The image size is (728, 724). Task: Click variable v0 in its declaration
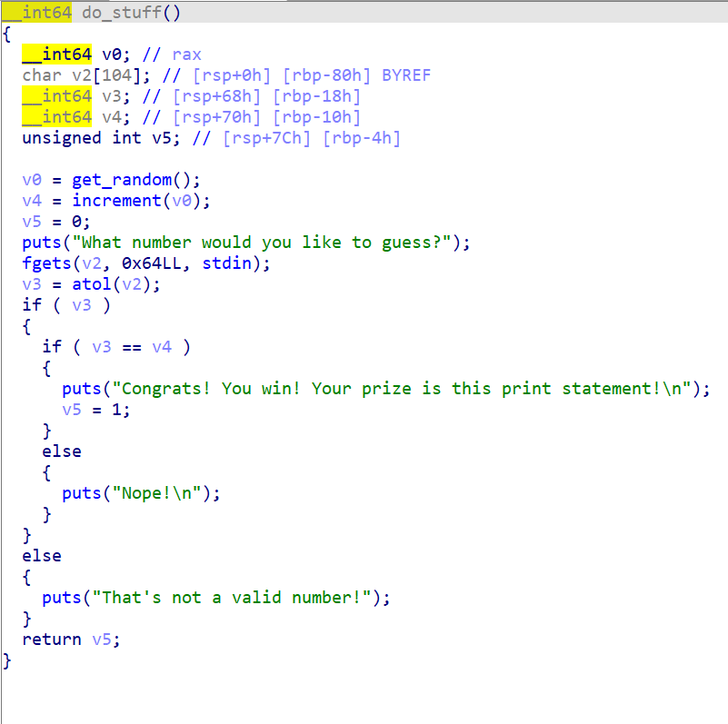click(110, 54)
